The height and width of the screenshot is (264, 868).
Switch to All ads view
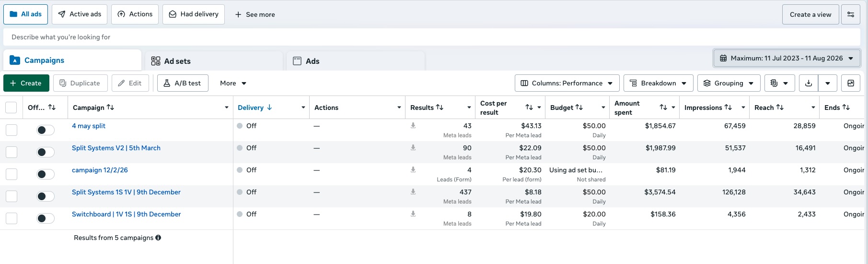tap(25, 14)
